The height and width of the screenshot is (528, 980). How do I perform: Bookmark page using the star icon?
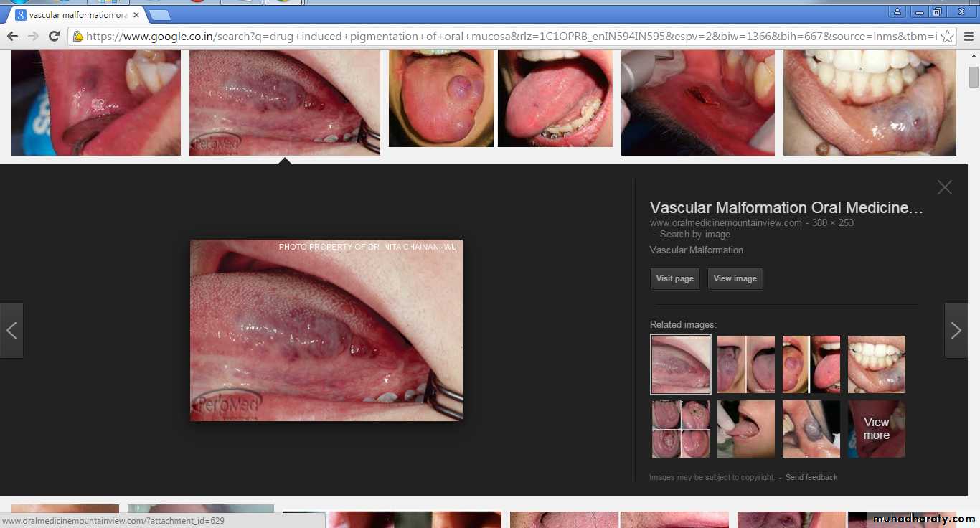pyautogui.click(x=947, y=36)
